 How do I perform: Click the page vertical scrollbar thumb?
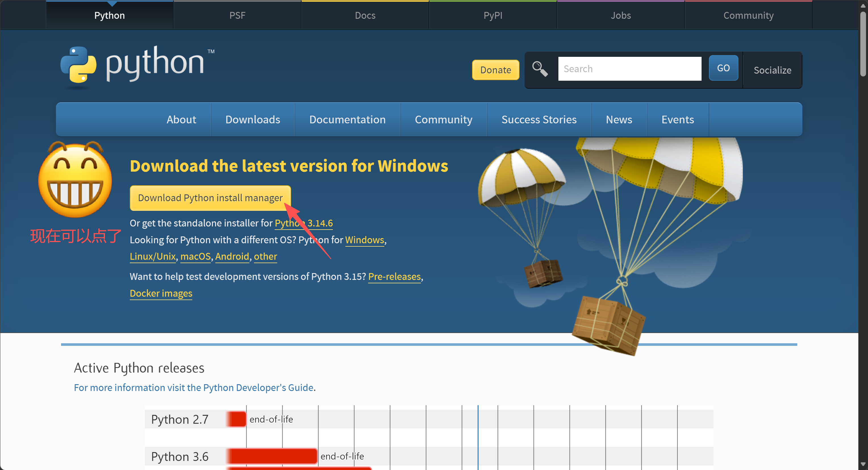click(x=863, y=44)
